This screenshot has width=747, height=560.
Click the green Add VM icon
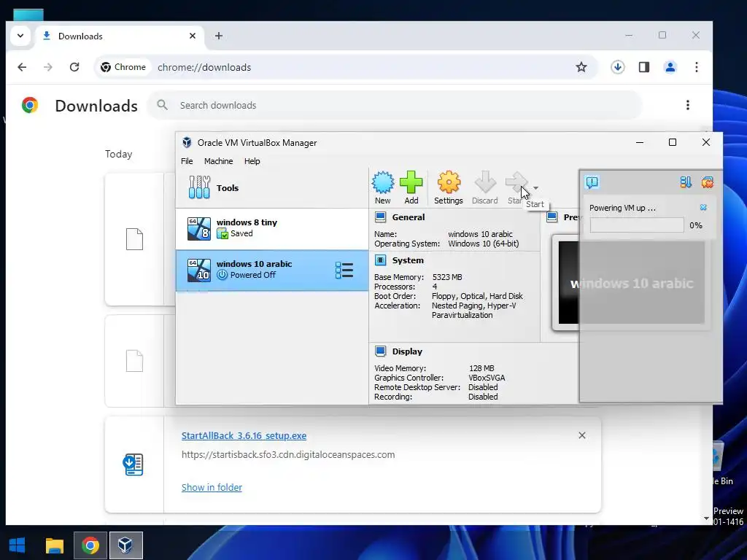411,183
